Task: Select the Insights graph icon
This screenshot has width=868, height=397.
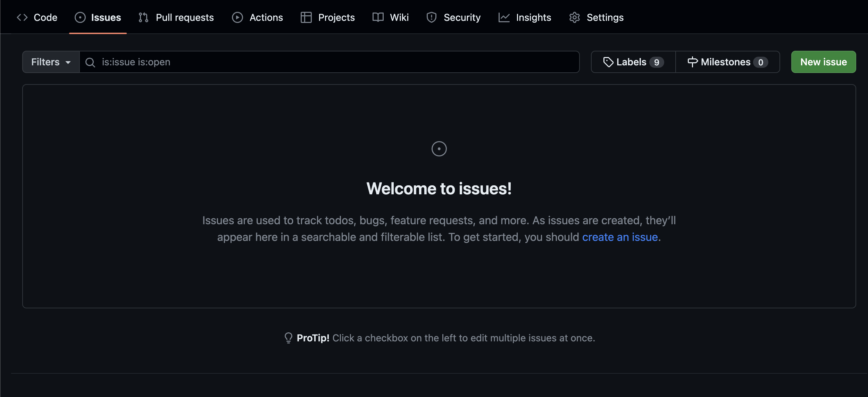Action: [503, 17]
